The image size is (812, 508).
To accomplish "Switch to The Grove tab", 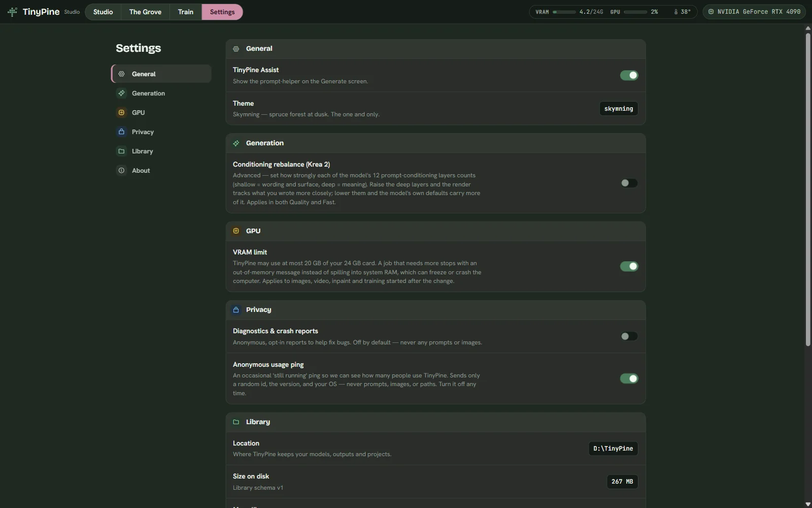I will point(145,12).
